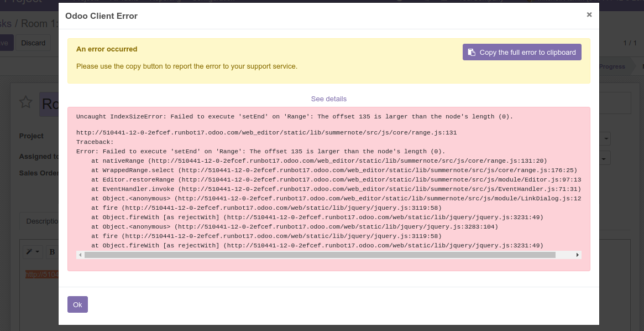
Task: Click the Discard button behind dialog
Action: pos(33,43)
